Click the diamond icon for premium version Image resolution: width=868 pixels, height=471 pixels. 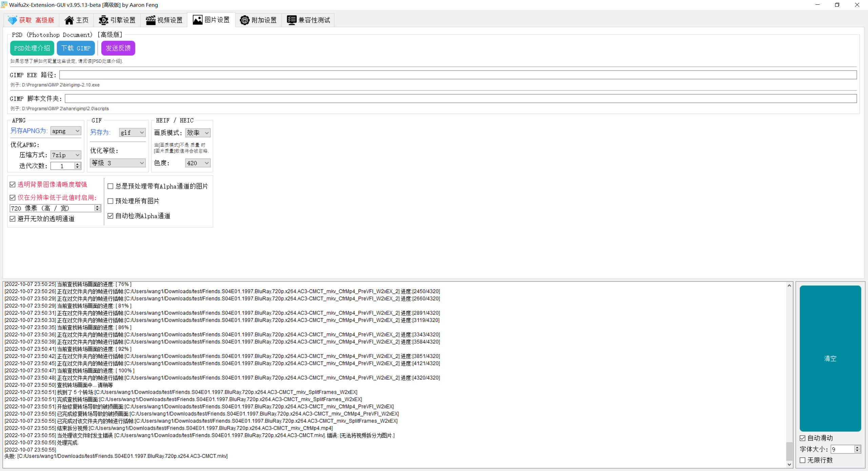[x=12, y=20]
